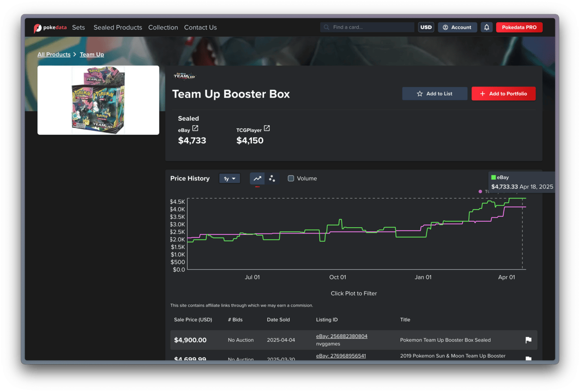
Task: Click the 2025-04-04 sold date
Action: point(281,340)
